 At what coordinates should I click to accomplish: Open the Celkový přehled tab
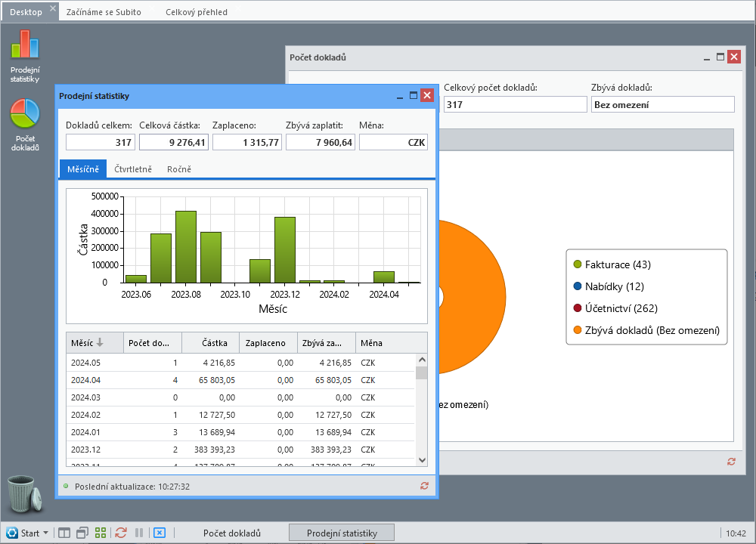pos(197,12)
